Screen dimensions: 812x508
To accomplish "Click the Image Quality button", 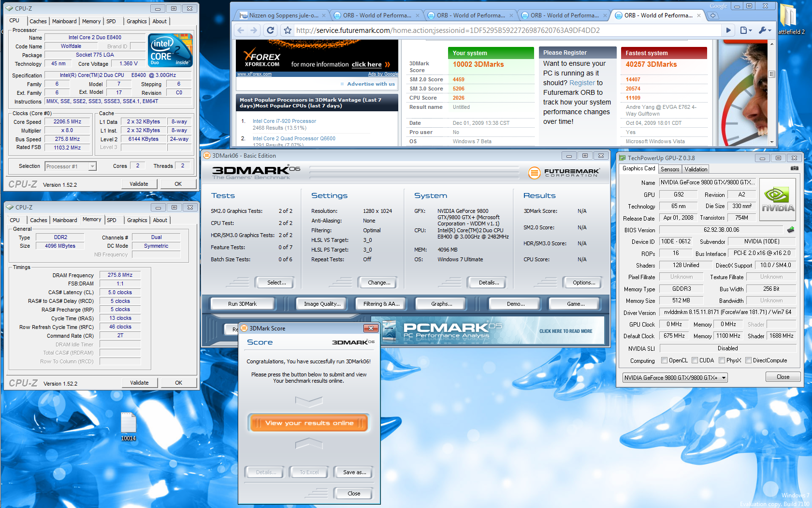I will tap(322, 304).
